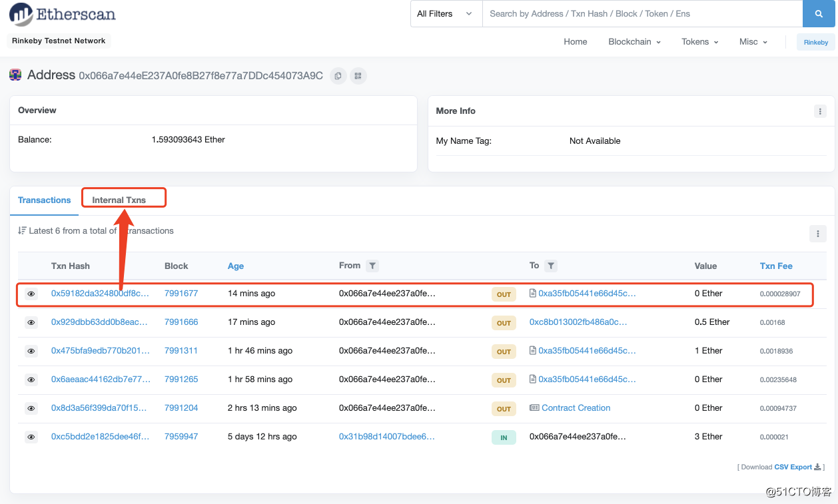838x504 pixels.
Task: Click contract file icon in 0x6aeaac4 row
Action: 532,379
